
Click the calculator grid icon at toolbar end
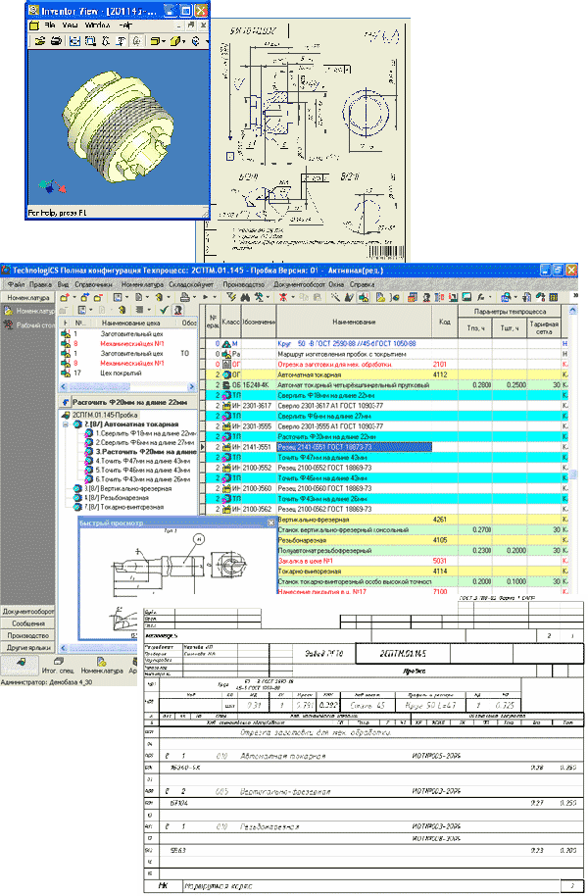[x=553, y=297]
